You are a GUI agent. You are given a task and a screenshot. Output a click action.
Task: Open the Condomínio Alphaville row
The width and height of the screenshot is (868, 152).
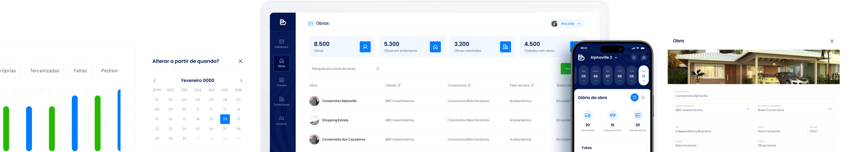coord(440,101)
